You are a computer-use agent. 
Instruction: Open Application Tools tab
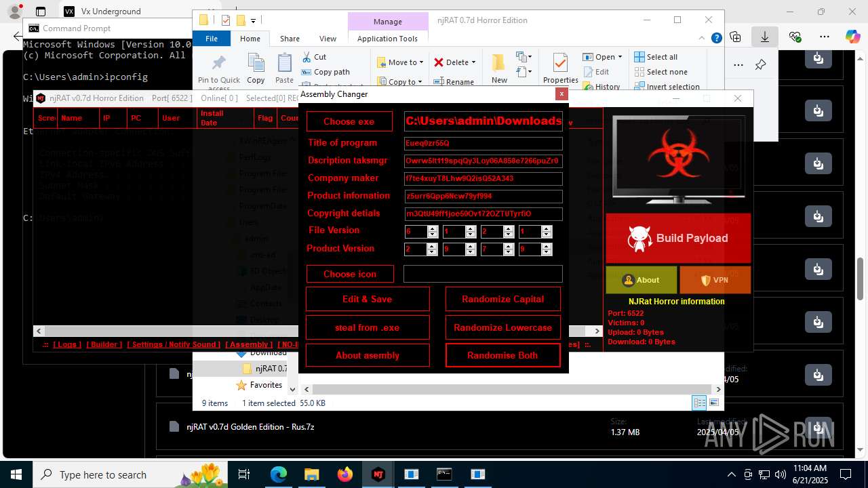click(387, 39)
